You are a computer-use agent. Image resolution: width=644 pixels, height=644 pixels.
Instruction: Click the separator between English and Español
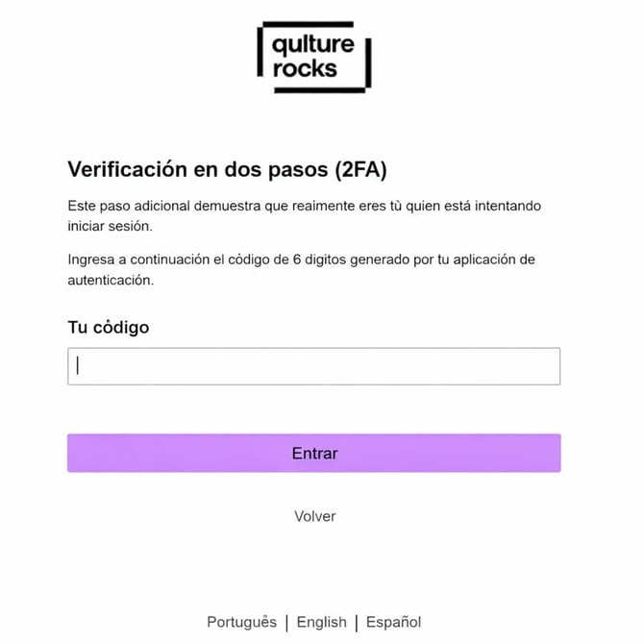357,622
